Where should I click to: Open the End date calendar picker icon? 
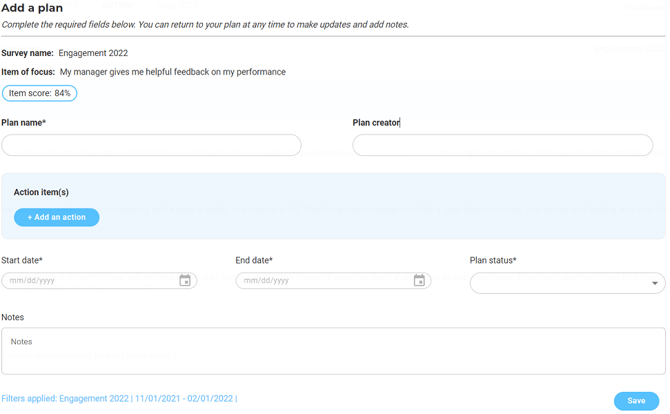(x=419, y=281)
